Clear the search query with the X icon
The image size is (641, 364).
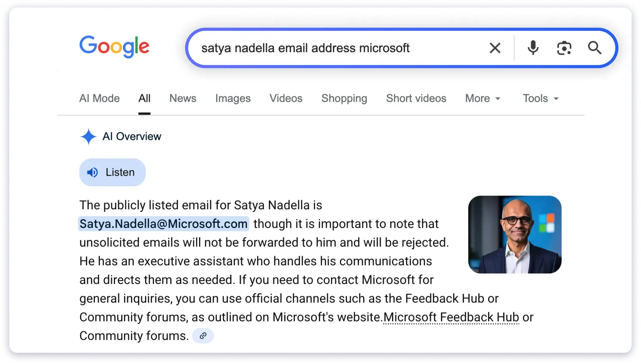(494, 48)
